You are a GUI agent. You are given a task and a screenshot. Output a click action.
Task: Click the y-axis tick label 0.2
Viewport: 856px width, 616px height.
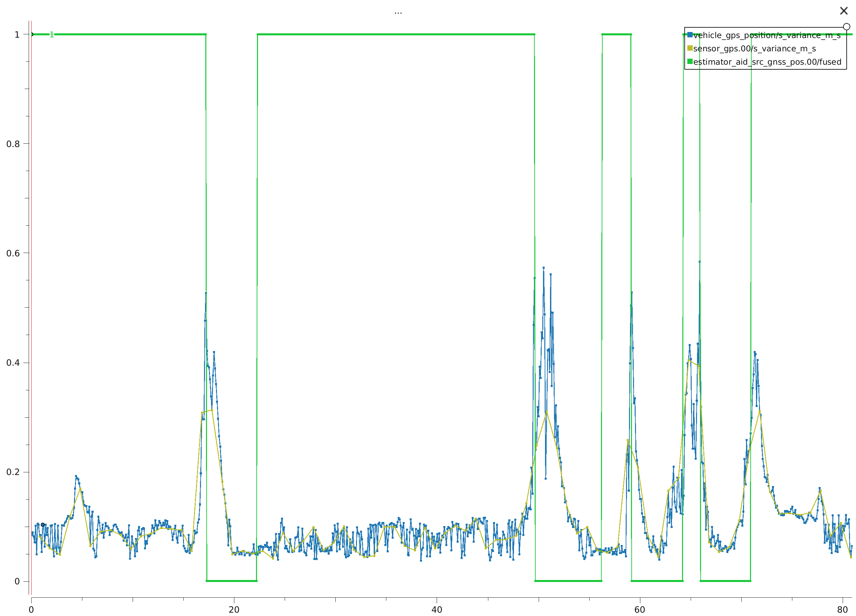coord(13,472)
